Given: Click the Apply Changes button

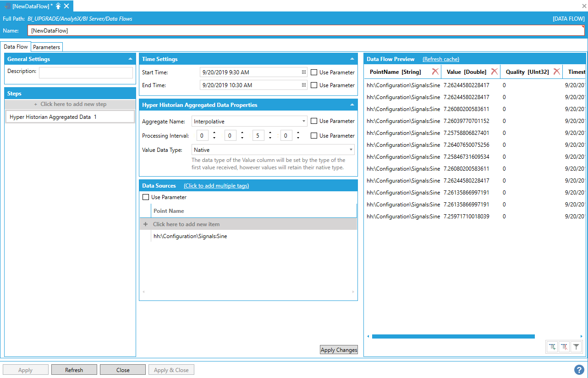Looking at the screenshot, I should (x=339, y=350).
